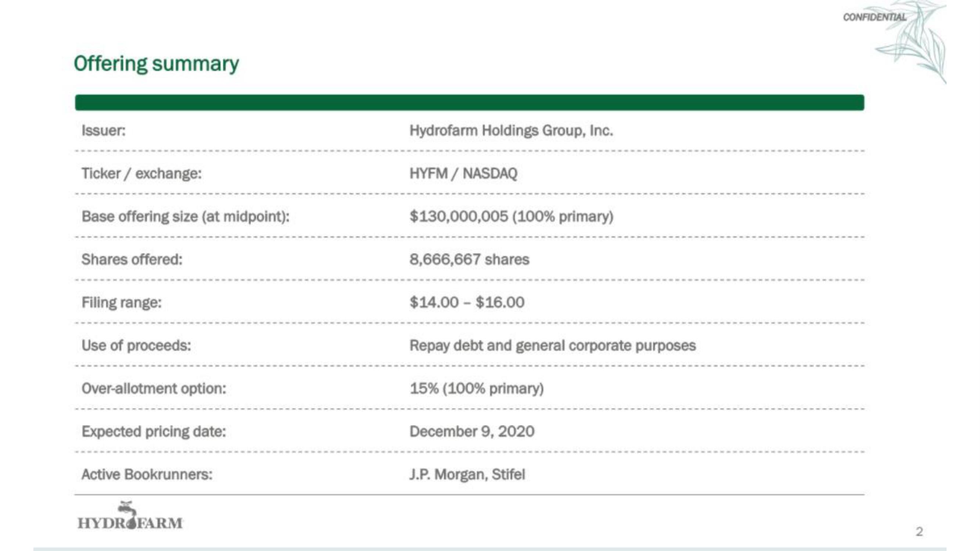This screenshot has height=551, width=980.
Task: Select 'J.P. Morgan, Stifel' value
Action: pyautogui.click(x=467, y=475)
